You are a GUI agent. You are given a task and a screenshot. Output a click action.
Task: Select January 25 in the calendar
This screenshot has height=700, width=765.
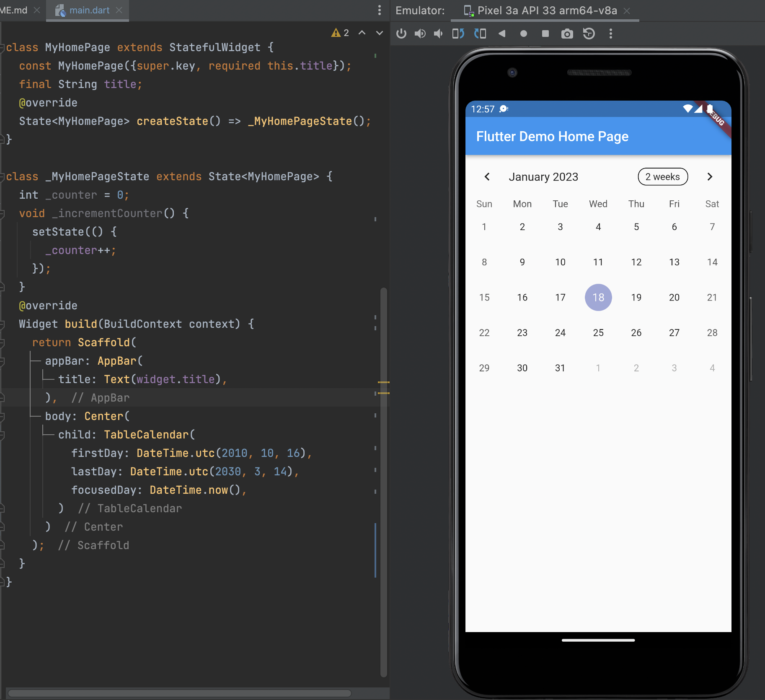[x=598, y=333]
